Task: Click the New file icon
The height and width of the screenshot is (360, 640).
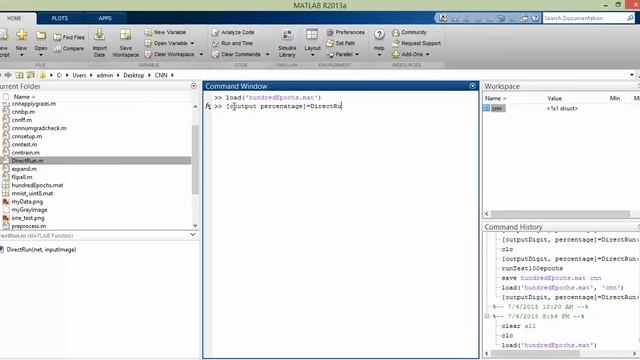Action: pyautogui.click(x=22, y=36)
